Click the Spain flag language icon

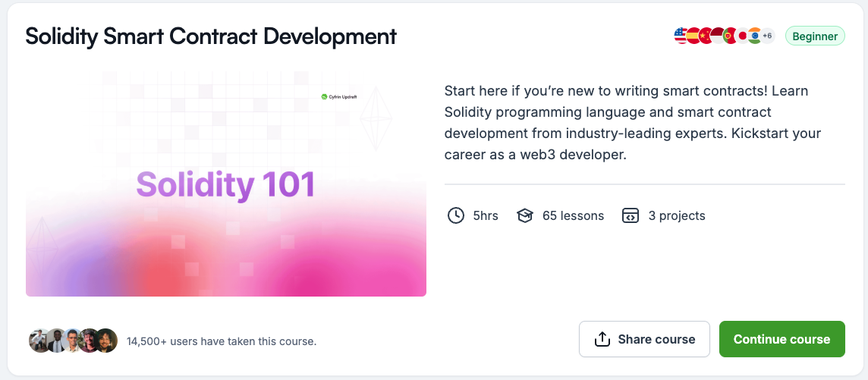coord(693,36)
